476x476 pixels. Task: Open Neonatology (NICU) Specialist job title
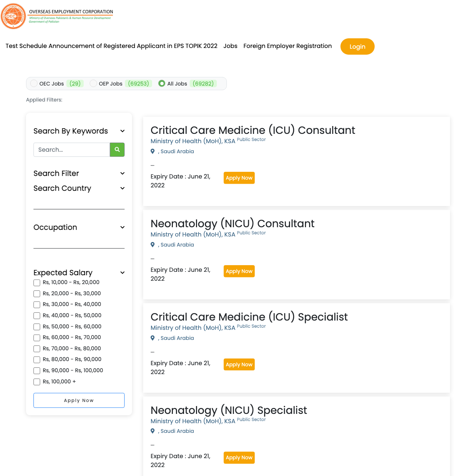(x=229, y=410)
